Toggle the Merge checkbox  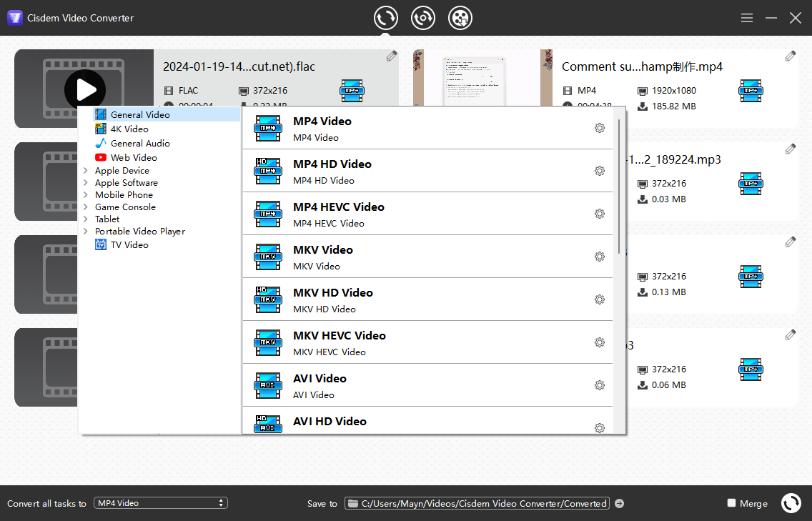click(x=731, y=503)
